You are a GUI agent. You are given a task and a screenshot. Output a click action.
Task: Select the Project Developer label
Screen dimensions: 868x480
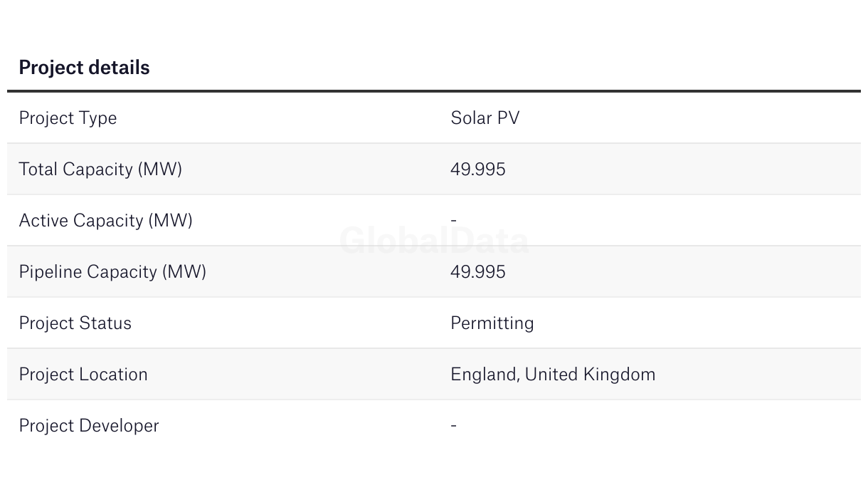[89, 426]
